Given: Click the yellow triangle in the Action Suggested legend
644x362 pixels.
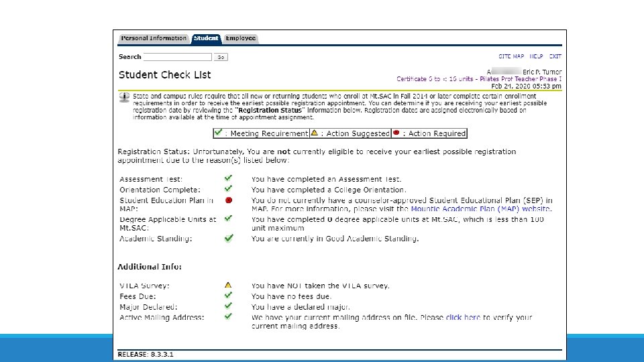Looking at the screenshot, I should [x=314, y=133].
